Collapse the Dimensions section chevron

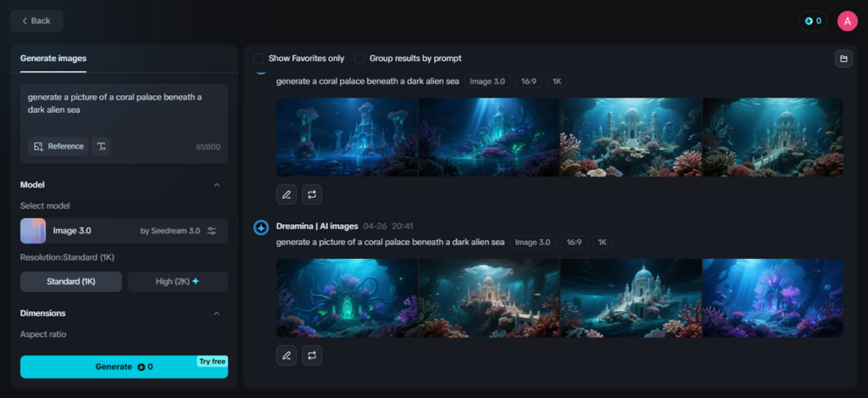[x=216, y=313]
